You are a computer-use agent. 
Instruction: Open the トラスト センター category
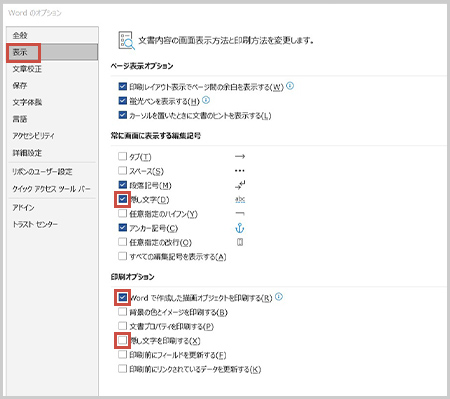[52, 224]
